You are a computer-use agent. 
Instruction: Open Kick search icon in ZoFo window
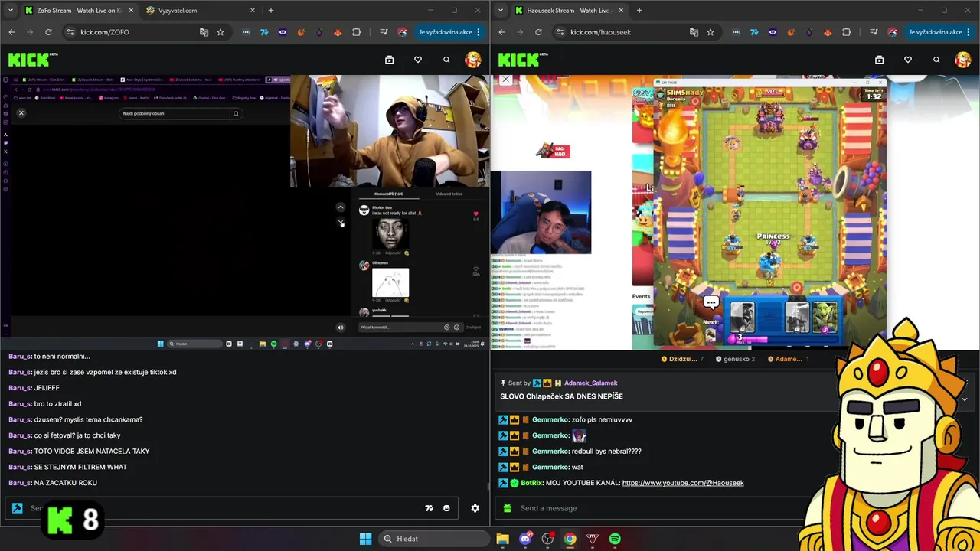pyautogui.click(x=446, y=60)
